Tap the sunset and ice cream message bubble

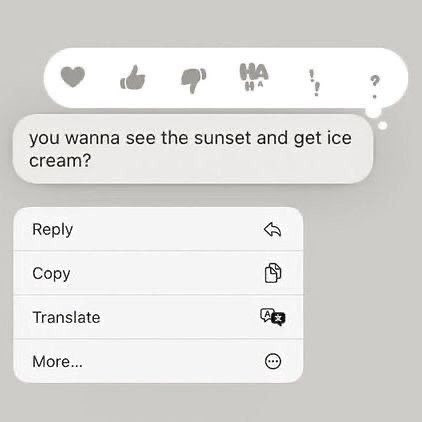(x=193, y=149)
